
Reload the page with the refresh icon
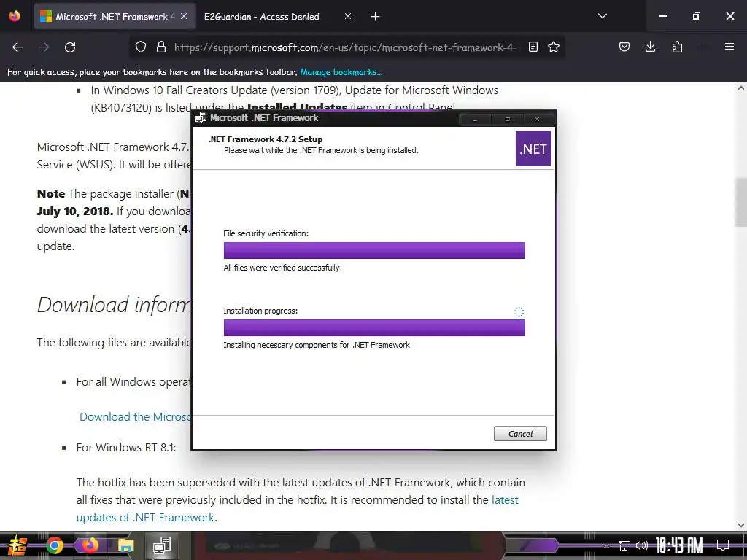[x=70, y=47]
